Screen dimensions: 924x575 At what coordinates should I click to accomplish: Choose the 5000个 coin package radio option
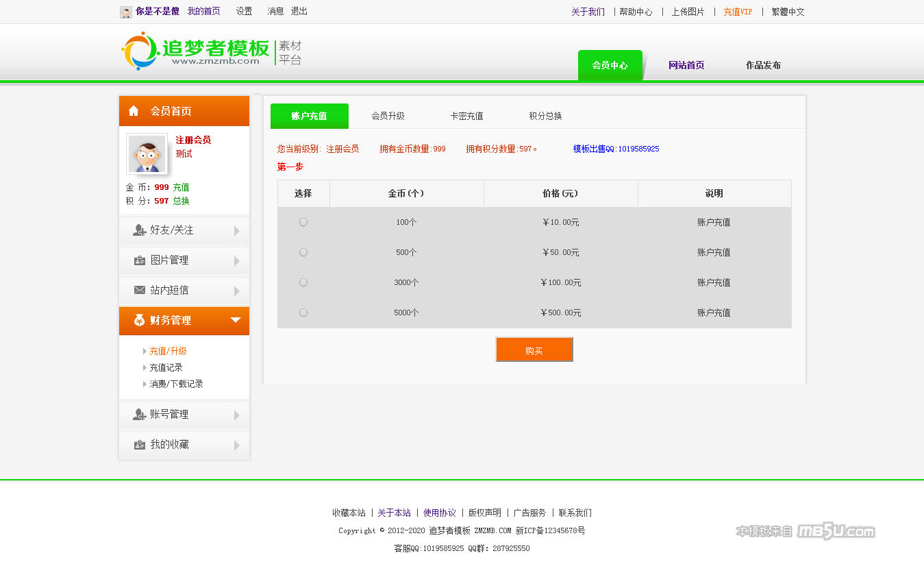click(303, 313)
